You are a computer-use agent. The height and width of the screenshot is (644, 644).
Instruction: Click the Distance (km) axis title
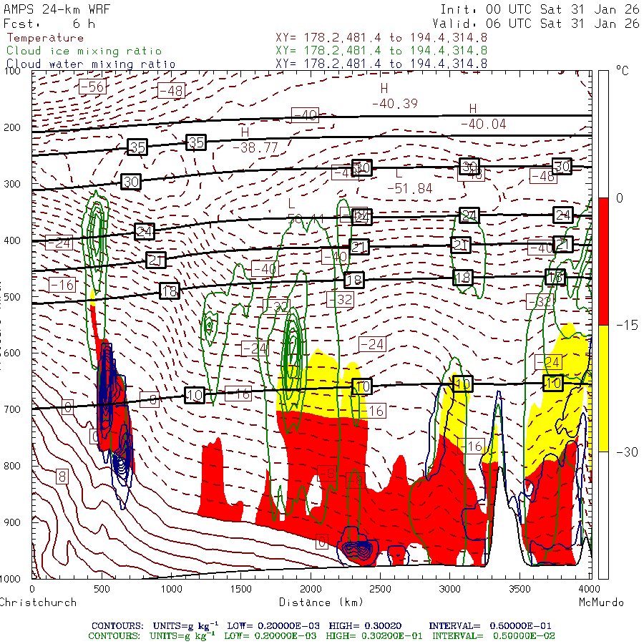[321, 602]
